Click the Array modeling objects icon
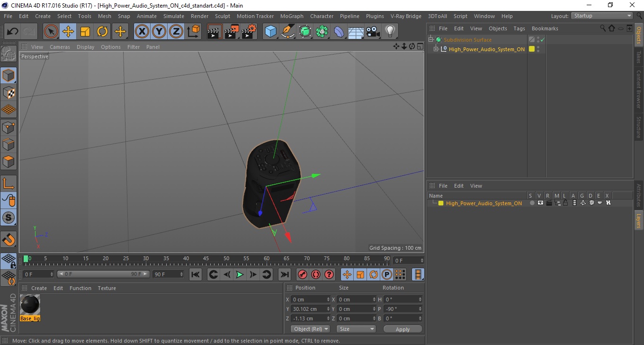644x345 pixels. pos(322,32)
